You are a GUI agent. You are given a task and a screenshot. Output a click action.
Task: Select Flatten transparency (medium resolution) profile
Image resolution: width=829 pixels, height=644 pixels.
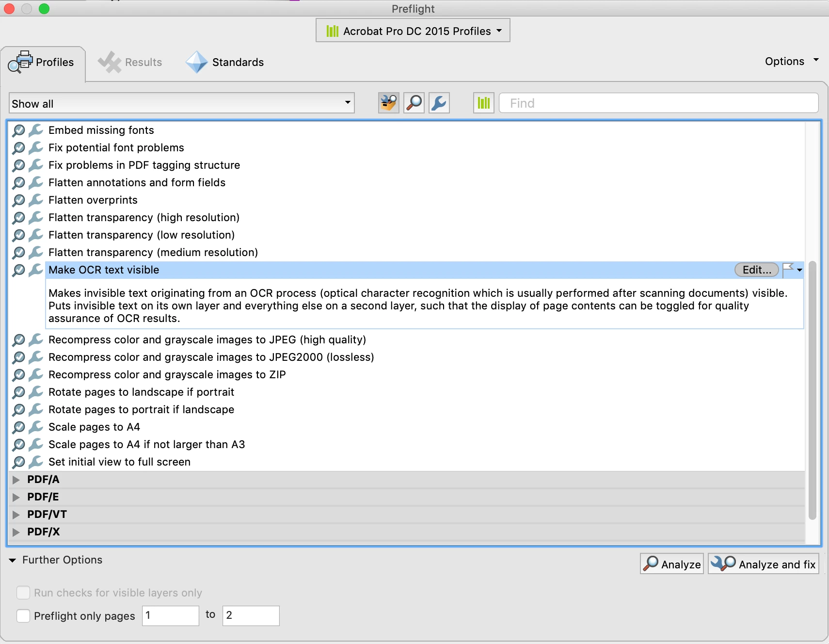click(153, 252)
